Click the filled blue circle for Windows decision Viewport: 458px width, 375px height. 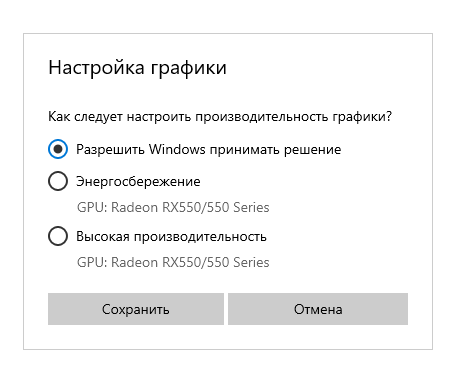tap(58, 149)
